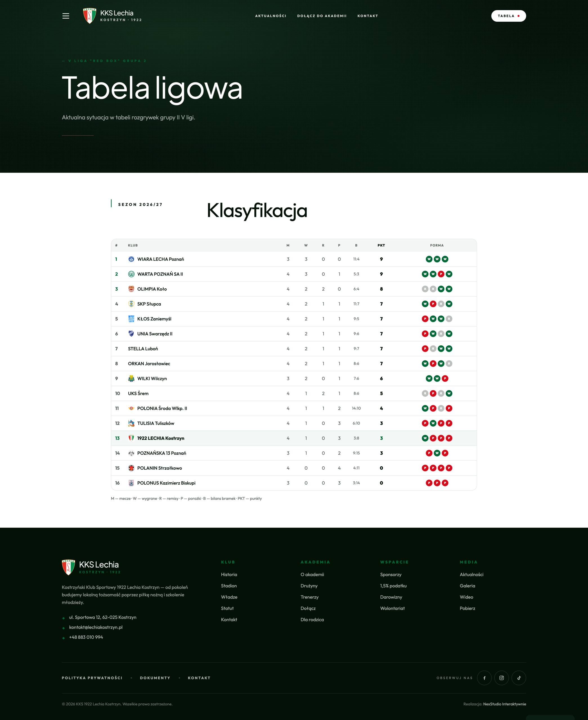Click first form badge in OLIMPIA Koło row
The width and height of the screenshot is (588, 720).
tap(425, 289)
